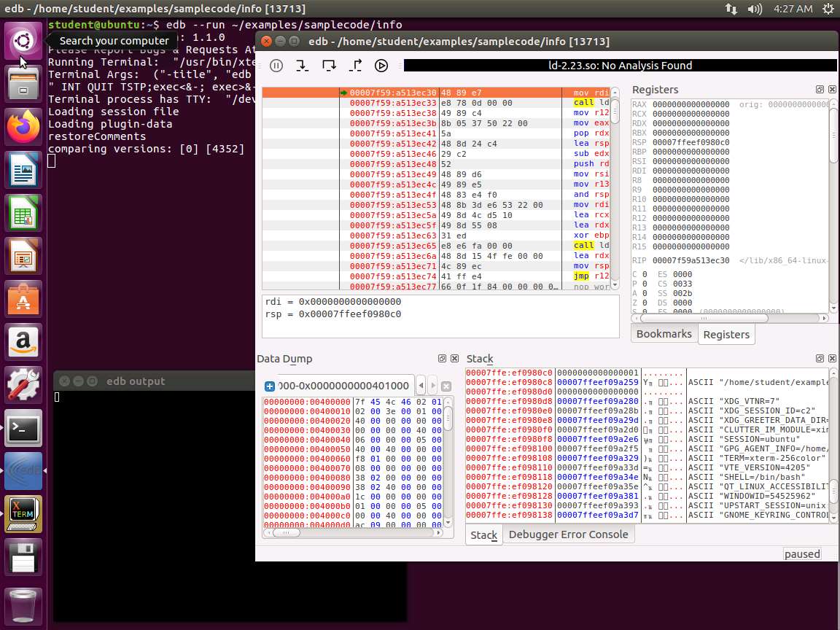Open the Debugger Error Console tab
Screen dimensions: 840x630
coord(568,534)
